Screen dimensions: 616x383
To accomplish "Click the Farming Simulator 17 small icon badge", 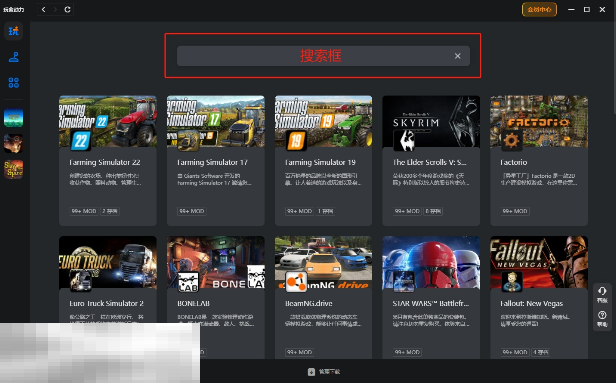I will pyautogui.click(x=189, y=140).
